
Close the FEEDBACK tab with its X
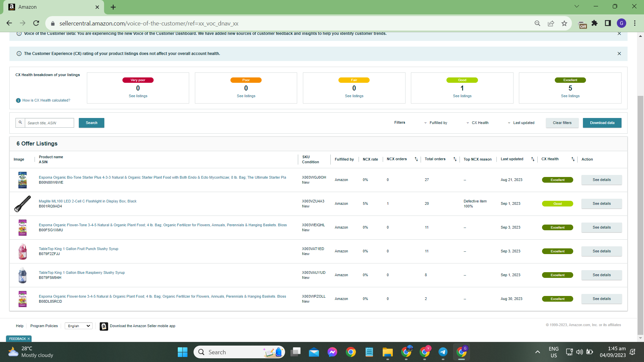(x=29, y=339)
